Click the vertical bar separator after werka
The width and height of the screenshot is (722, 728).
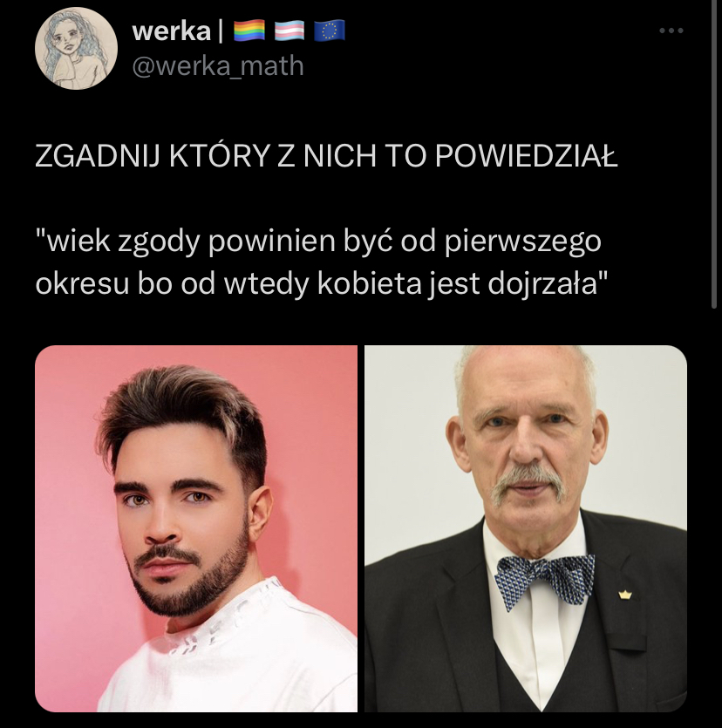point(221,31)
